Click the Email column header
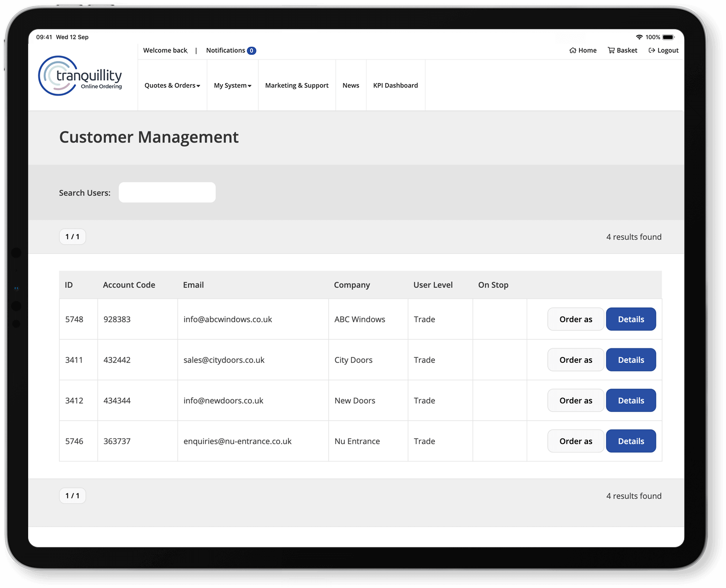 (193, 285)
